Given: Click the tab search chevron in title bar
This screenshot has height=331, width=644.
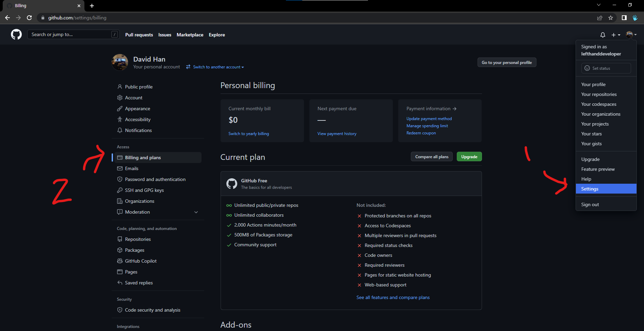Looking at the screenshot, I should click(x=599, y=5).
